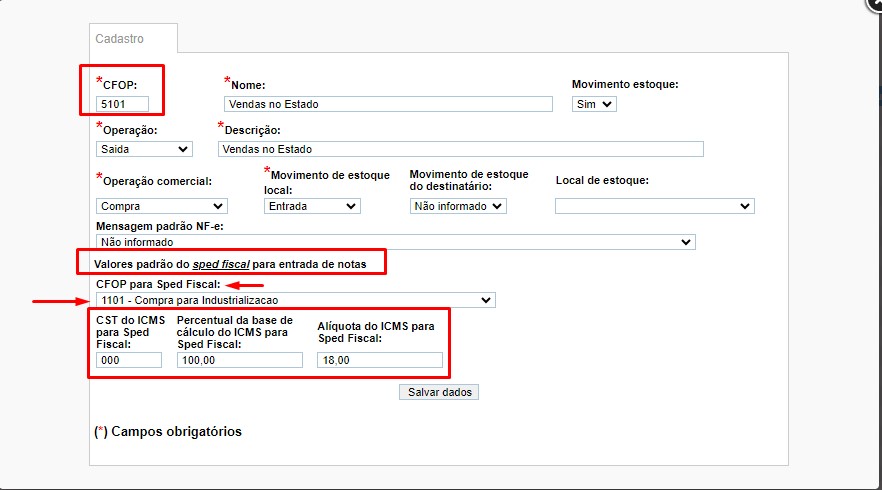The width and height of the screenshot is (882, 490).
Task: Expand the Operação dropdown set to Saida
Action: coord(144,149)
